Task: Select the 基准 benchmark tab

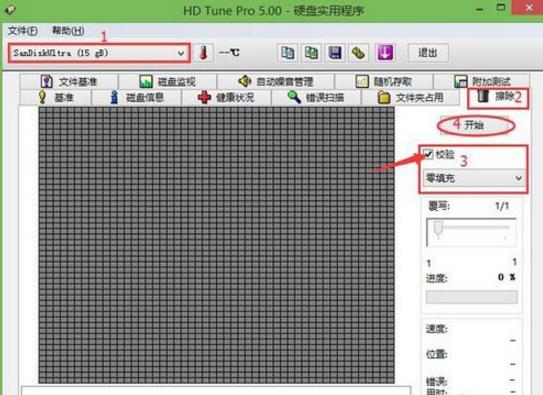Action: tap(55, 97)
